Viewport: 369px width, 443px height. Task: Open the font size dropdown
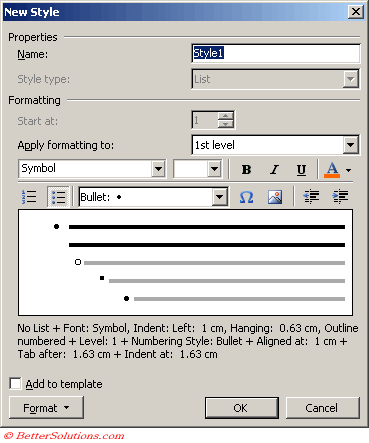(x=215, y=169)
